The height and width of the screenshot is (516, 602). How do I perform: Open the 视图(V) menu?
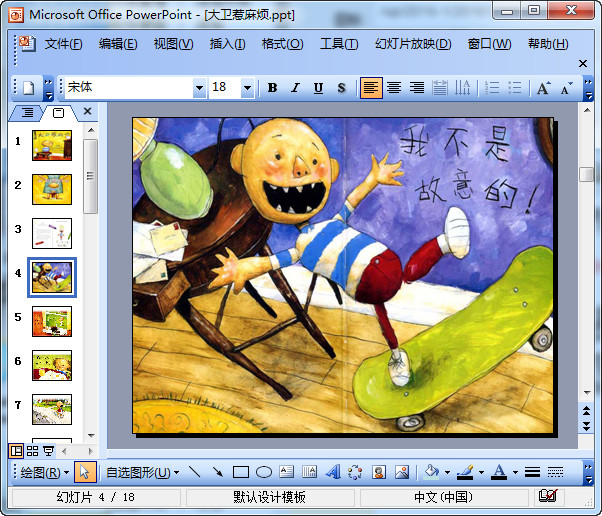click(173, 44)
